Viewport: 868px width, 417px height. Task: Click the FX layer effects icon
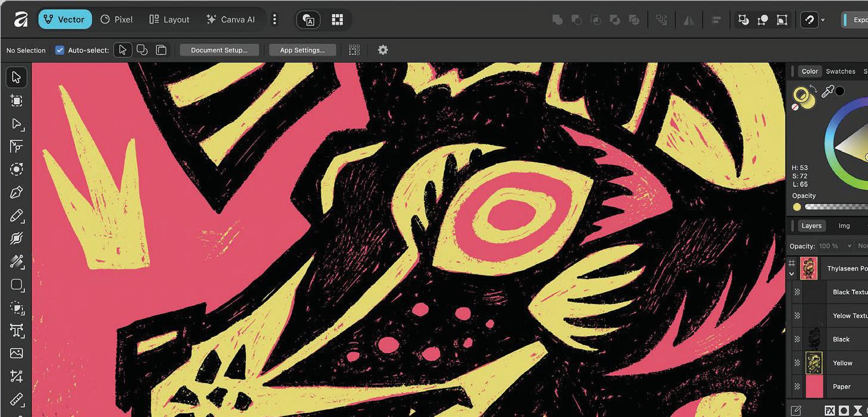point(830,410)
